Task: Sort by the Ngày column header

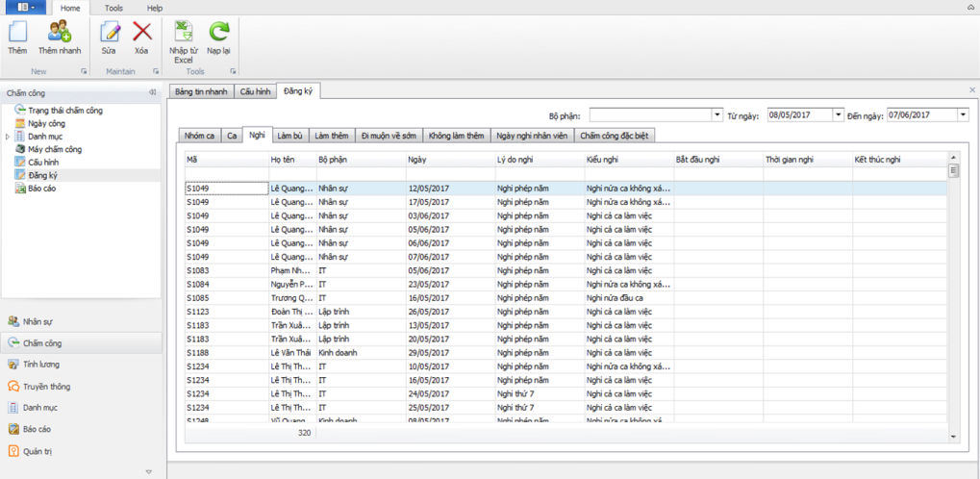Action: (x=450, y=160)
